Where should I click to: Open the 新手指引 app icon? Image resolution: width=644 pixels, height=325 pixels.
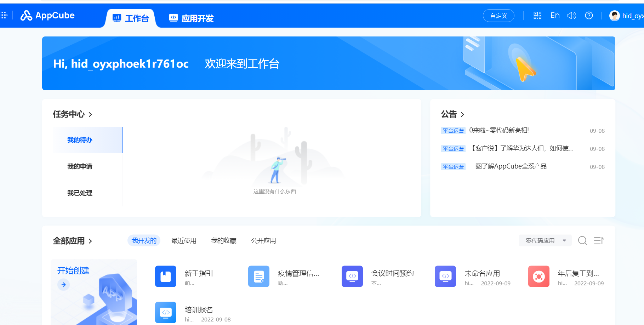[166, 276]
